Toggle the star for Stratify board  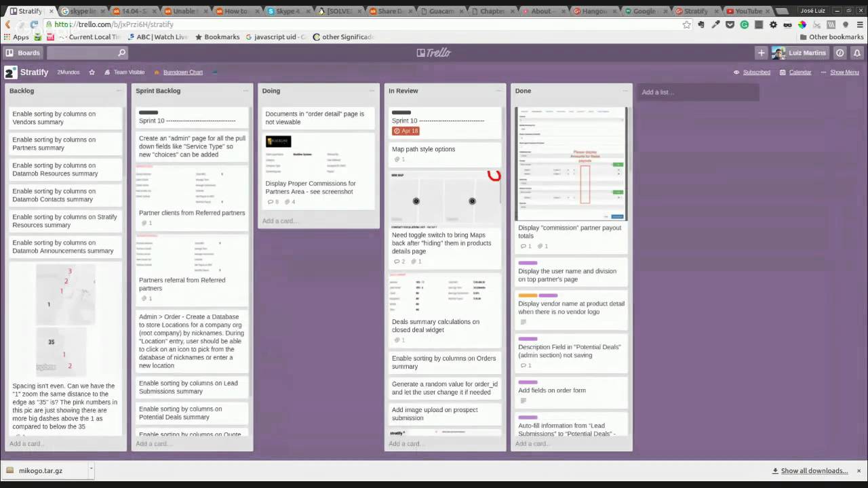(x=92, y=72)
